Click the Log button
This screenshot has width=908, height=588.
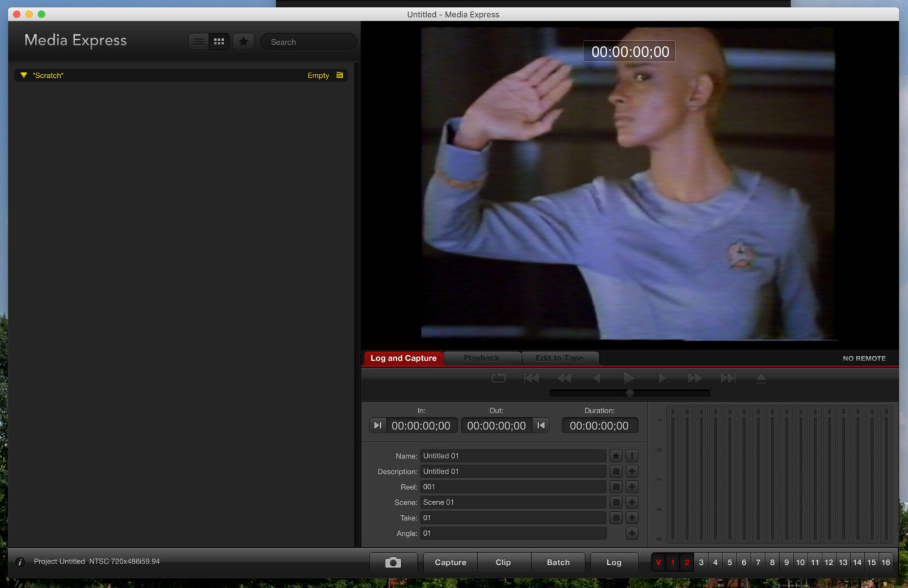614,562
